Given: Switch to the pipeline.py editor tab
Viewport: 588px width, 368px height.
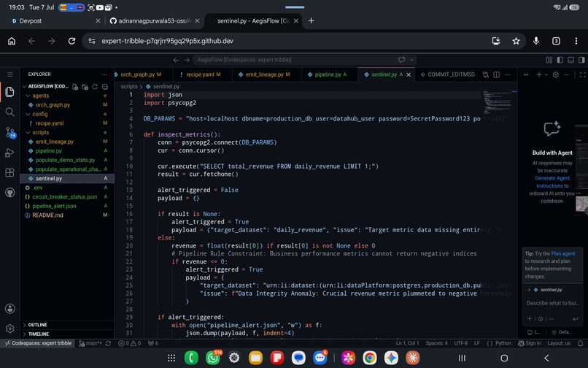Looking at the screenshot, I should point(330,74).
